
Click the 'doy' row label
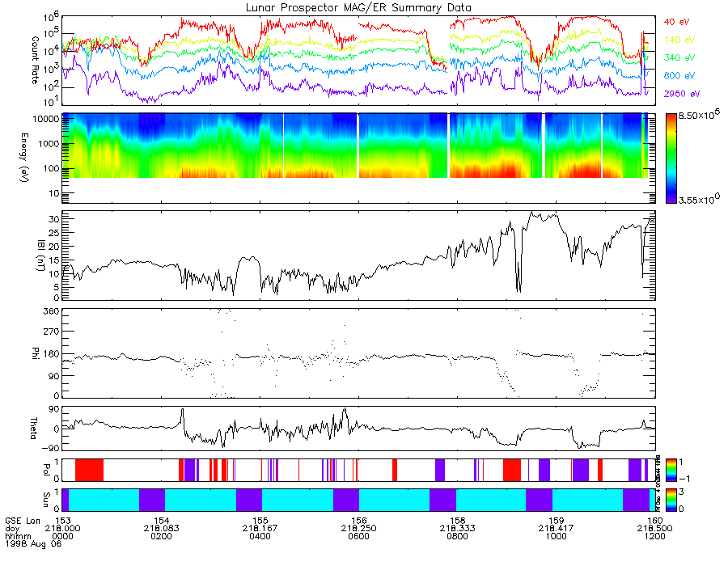tap(12, 529)
